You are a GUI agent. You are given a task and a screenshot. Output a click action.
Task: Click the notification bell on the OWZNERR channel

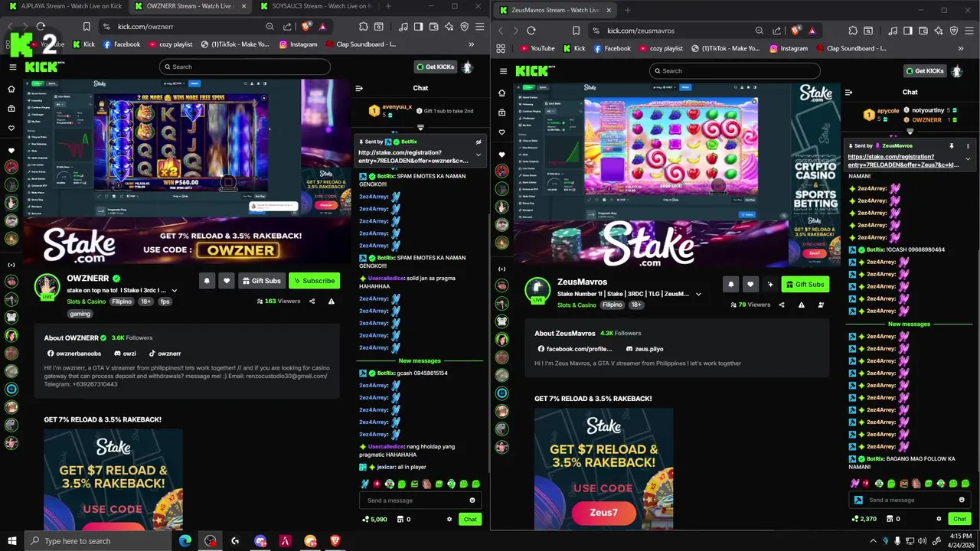point(207,281)
